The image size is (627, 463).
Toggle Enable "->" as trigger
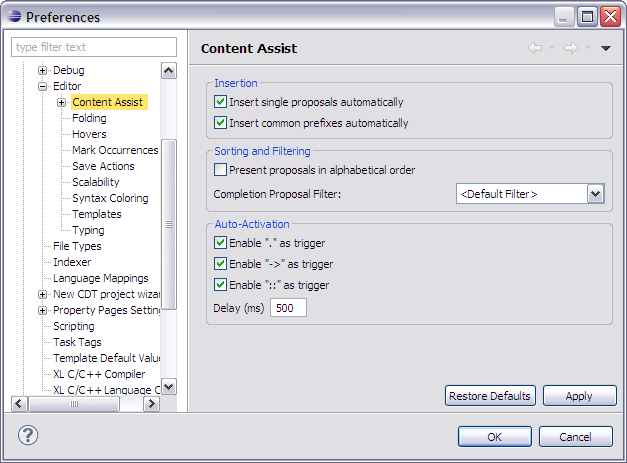[220, 263]
